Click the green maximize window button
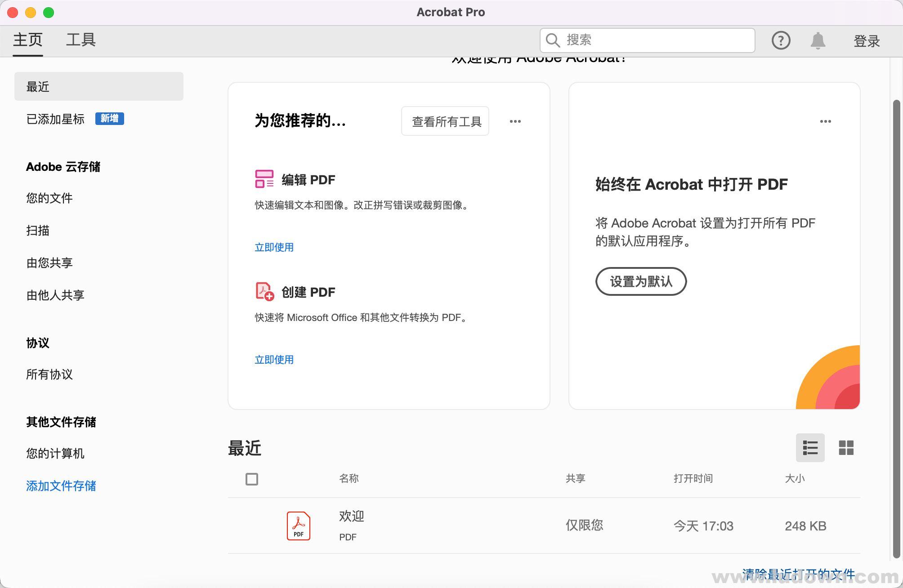The height and width of the screenshot is (588, 903). [49, 13]
